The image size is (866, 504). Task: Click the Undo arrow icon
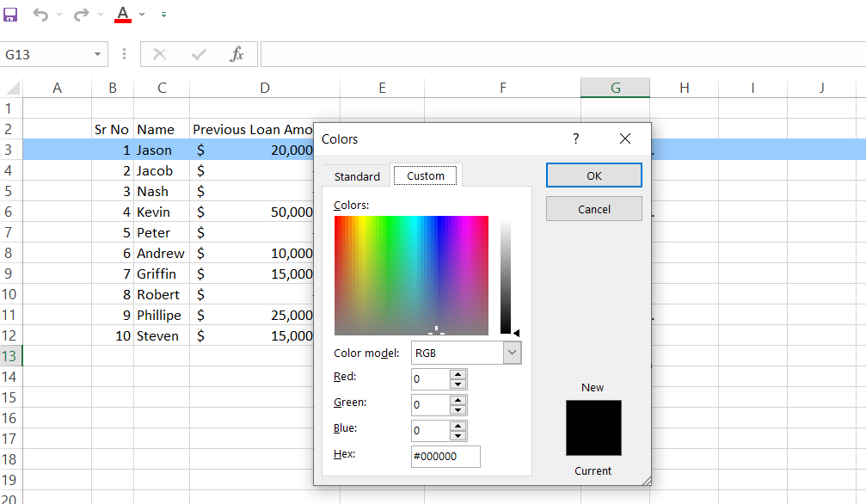pyautogui.click(x=40, y=15)
